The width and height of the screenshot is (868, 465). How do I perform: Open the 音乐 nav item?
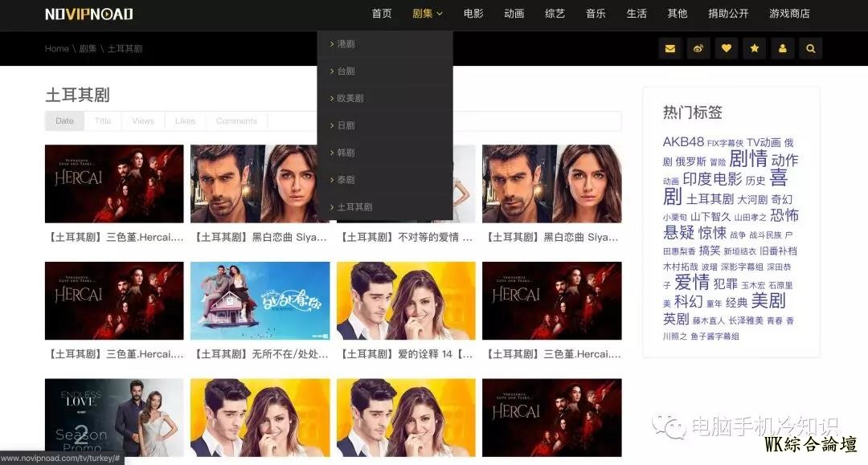[596, 14]
